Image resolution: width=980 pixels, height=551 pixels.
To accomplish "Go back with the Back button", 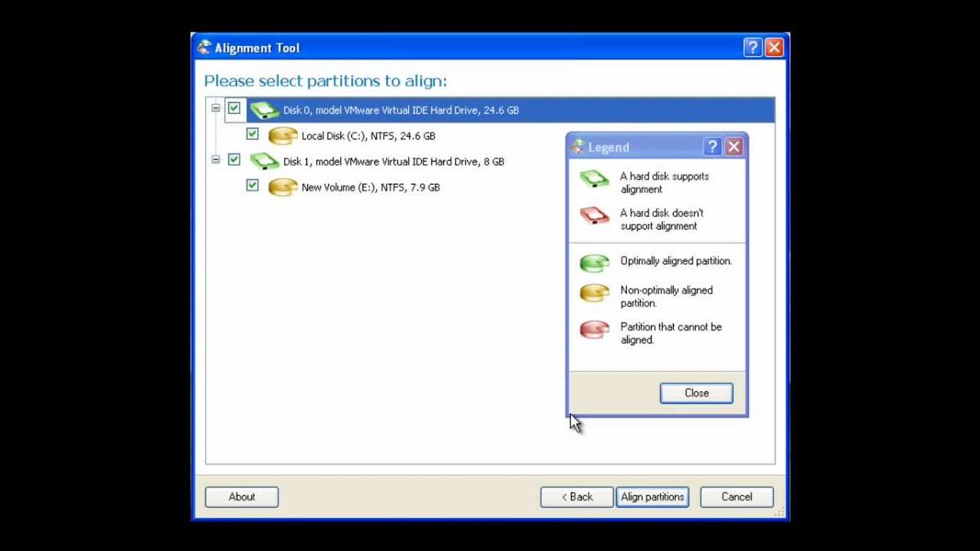I will [577, 497].
